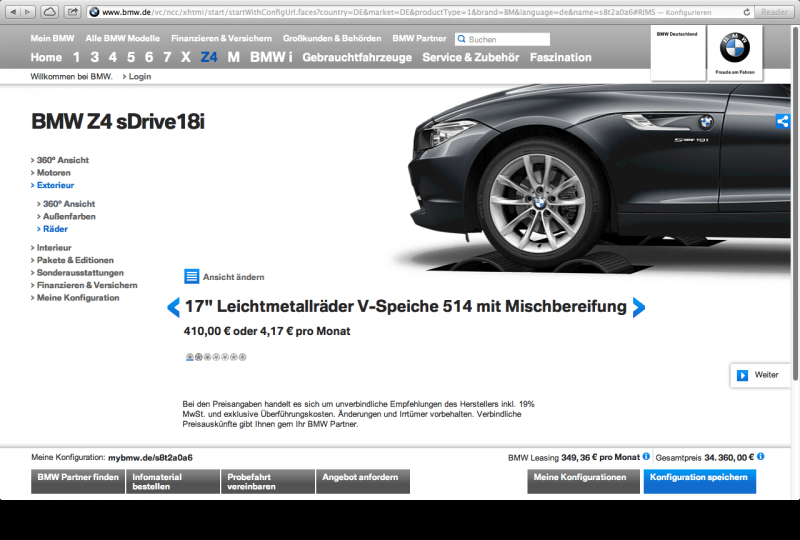Open Faszination in main navigation

tap(561, 57)
